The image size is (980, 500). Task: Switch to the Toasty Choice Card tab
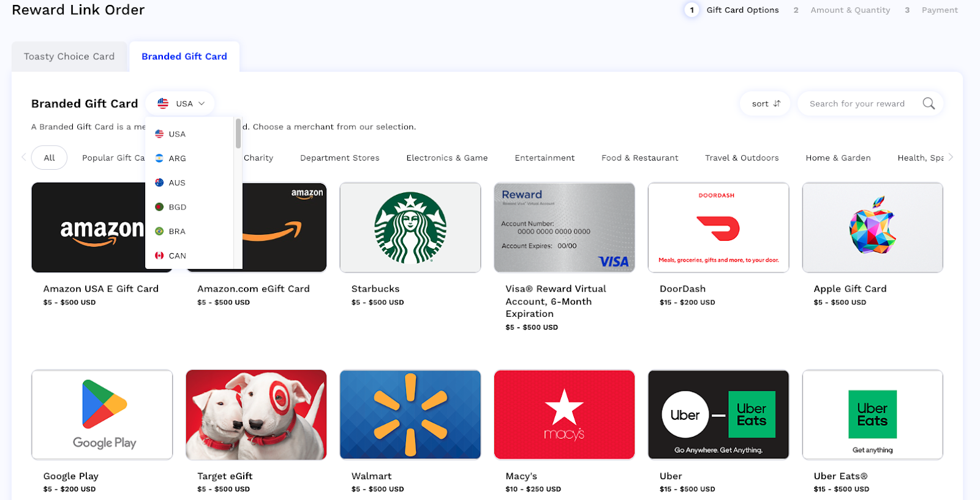pos(69,56)
